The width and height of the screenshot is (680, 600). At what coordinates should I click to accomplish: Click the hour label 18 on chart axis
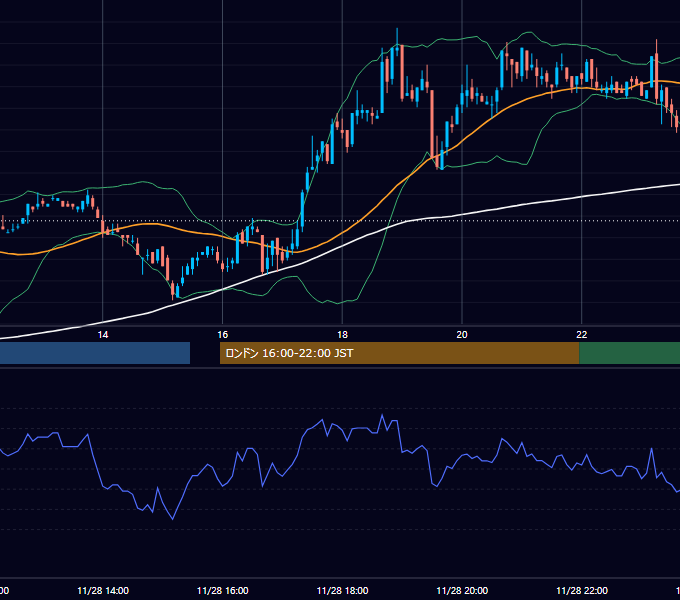click(342, 335)
